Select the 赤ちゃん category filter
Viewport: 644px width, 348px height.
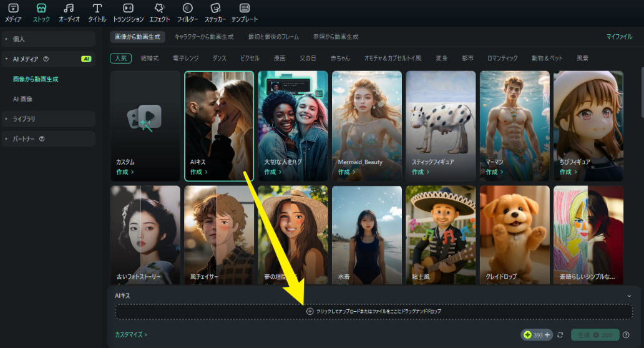click(x=340, y=58)
